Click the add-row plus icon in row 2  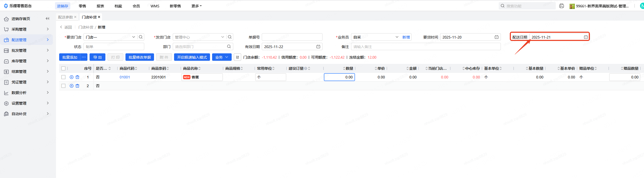pyautogui.click(x=72, y=86)
